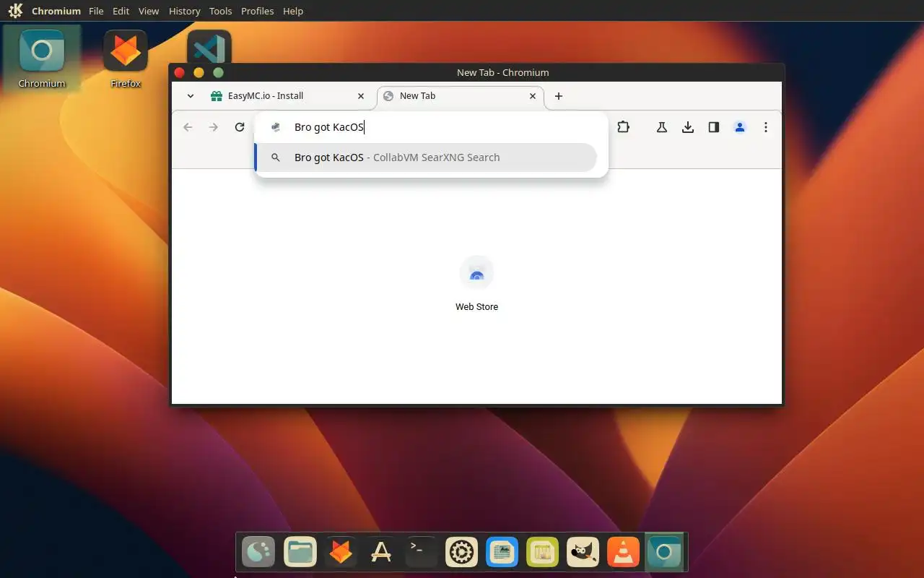Select the Chromium desktop icon
The width and height of the screenshot is (924, 578).
click(42, 59)
